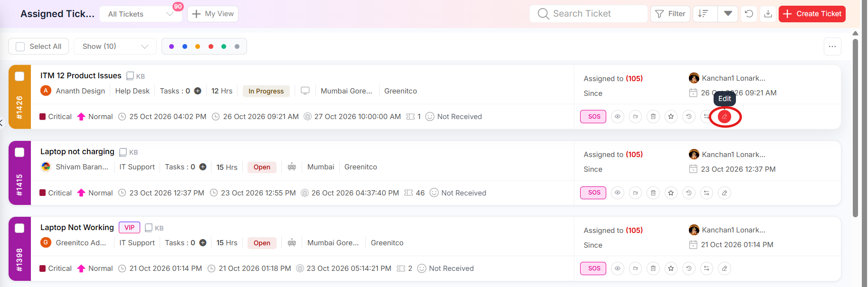Check the box for ticket #1398

click(19, 228)
